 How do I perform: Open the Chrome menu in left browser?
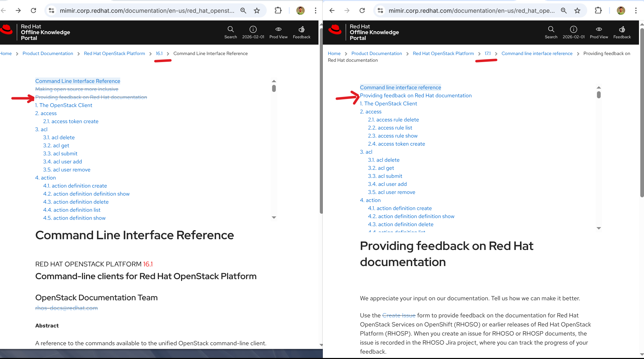[315, 10]
